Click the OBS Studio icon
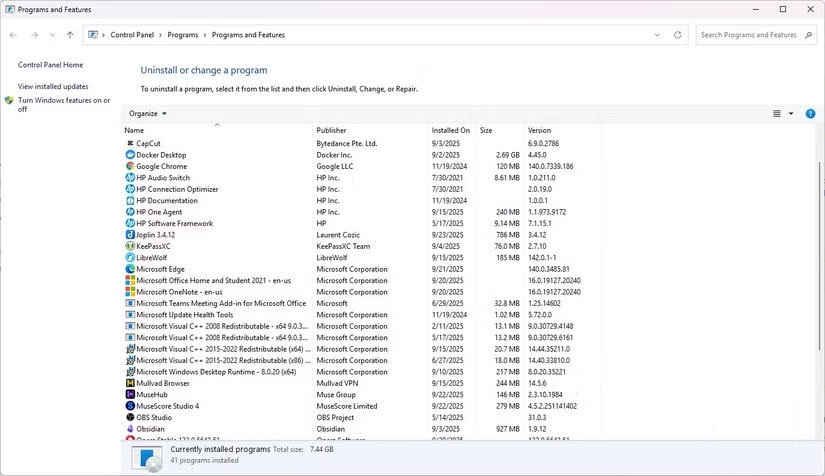 130,417
